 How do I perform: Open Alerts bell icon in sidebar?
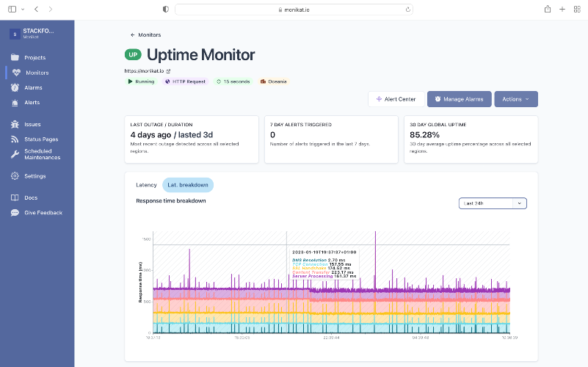click(x=15, y=102)
